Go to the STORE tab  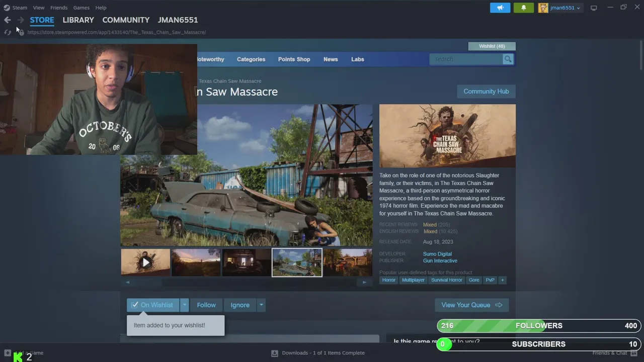42,20
